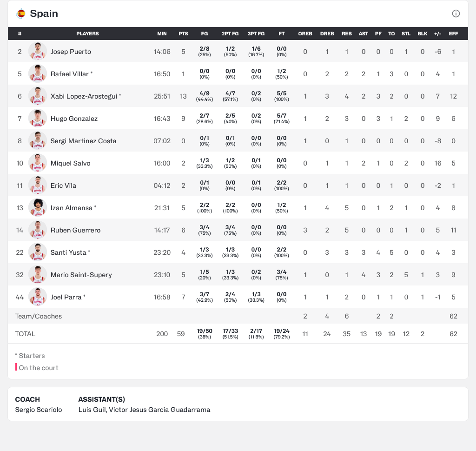The width and height of the screenshot is (476, 451).
Task: Open Rafael Villar's player profile link
Action: click(x=70, y=74)
